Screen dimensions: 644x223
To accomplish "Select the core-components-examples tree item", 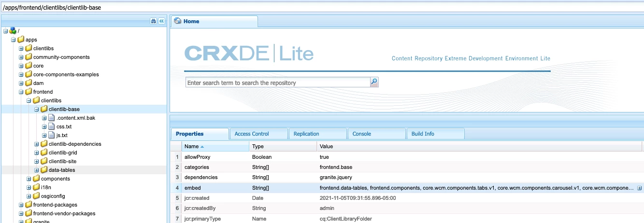I will 66,74.
